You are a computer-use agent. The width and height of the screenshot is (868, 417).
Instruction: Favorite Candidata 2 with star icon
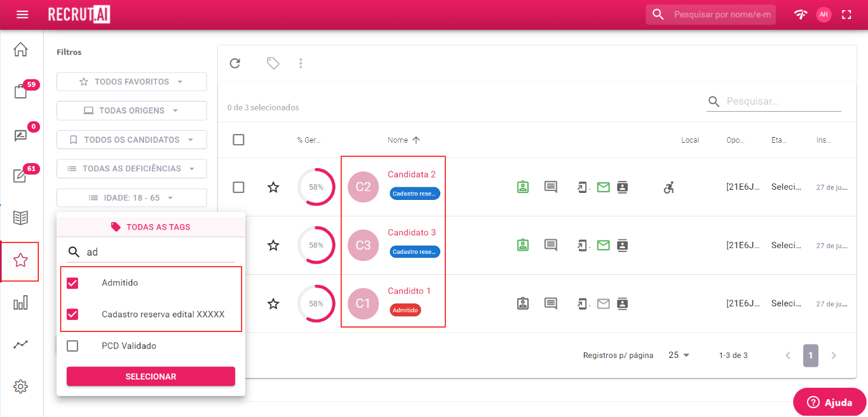click(x=273, y=187)
